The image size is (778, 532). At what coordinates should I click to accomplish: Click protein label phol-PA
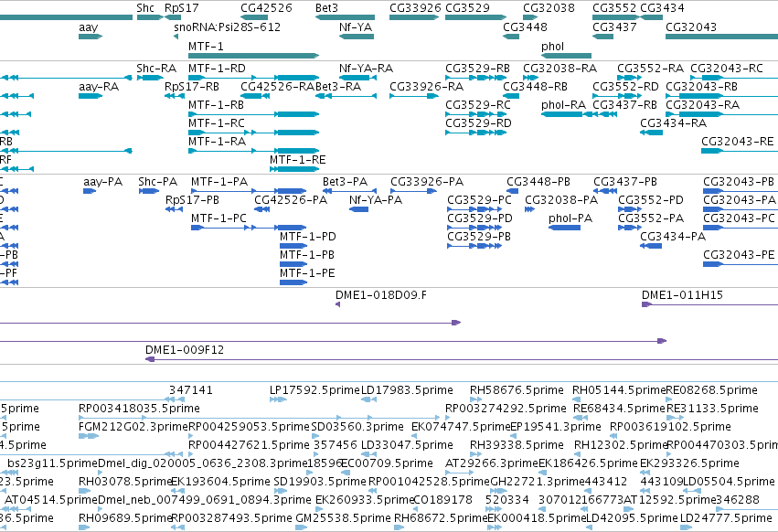click(x=570, y=218)
